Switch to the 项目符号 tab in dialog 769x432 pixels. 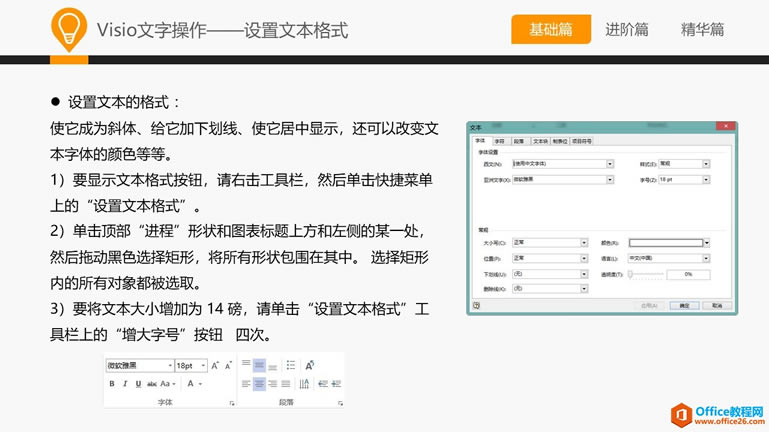pos(582,141)
